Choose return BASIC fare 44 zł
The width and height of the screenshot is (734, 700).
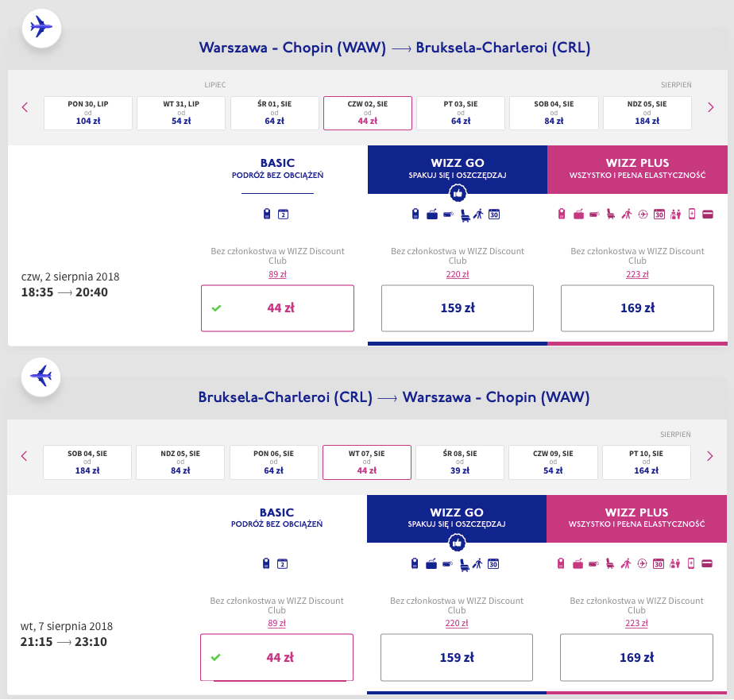(276, 657)
